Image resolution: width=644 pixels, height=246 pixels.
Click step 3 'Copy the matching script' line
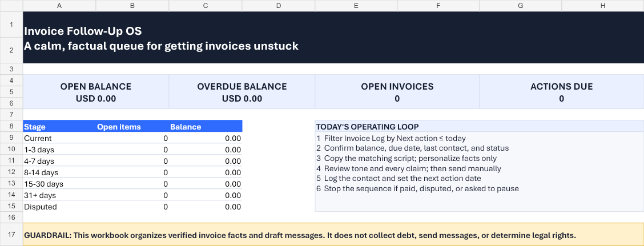(406, 159)
